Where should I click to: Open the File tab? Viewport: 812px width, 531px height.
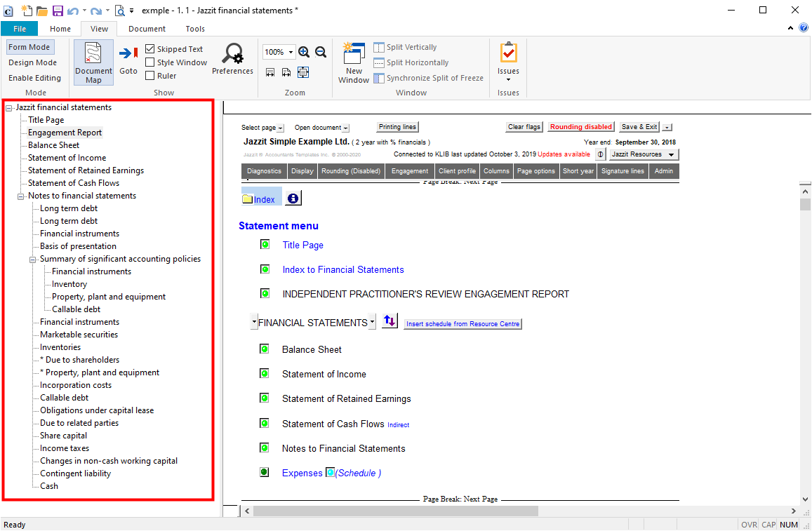point(19,29)
